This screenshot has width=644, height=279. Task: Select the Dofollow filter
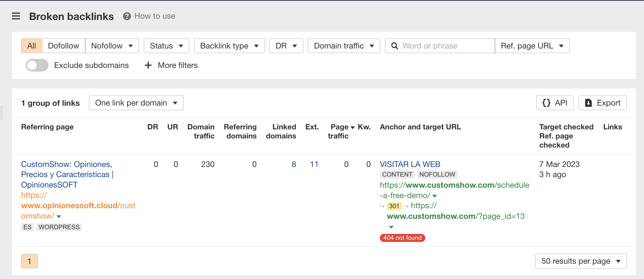click(x=64, y=46)
